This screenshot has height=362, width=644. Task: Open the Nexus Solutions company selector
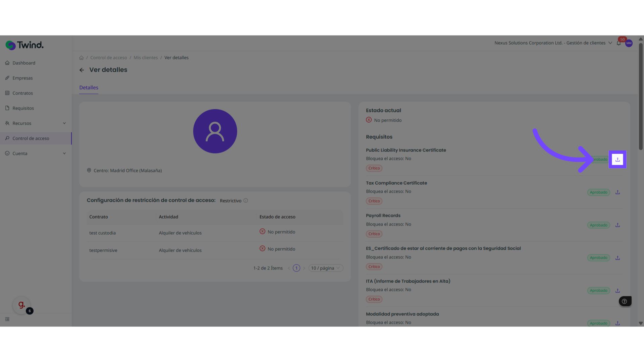pyautogui.click(x=553, y=43)
